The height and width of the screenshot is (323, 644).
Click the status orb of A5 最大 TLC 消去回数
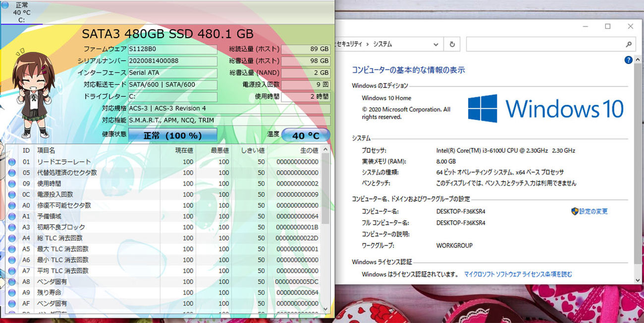12,249
